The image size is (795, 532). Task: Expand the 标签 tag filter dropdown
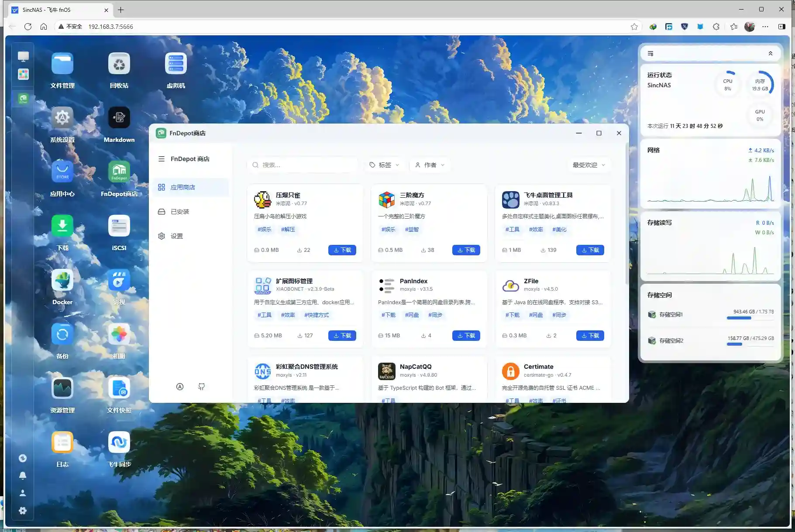(x=384, y=165)
